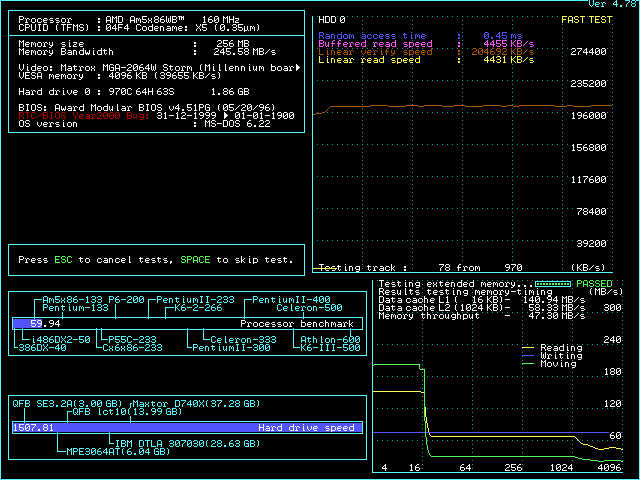The width and height of the screenshot is (640, 480).
Task: Click the Celeron-333 reference label
Action: click(243, 340)
